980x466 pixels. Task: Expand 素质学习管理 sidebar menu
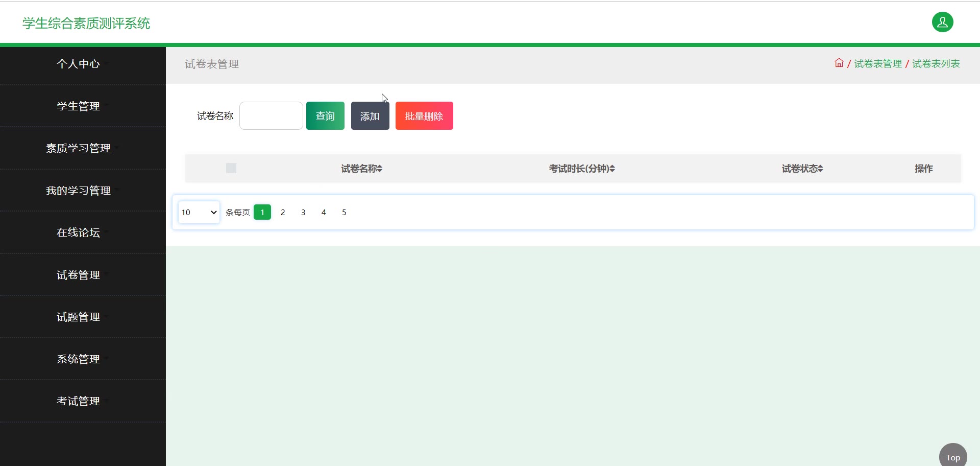coord(83,148)
